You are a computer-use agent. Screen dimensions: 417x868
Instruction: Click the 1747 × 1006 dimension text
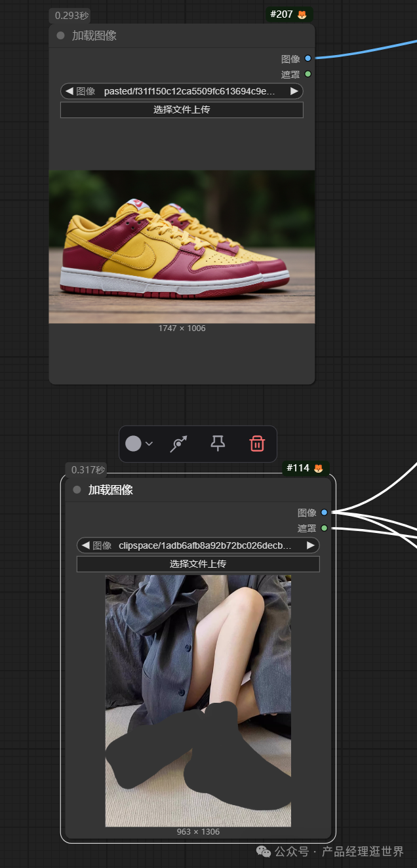click(x=182, y=328)
